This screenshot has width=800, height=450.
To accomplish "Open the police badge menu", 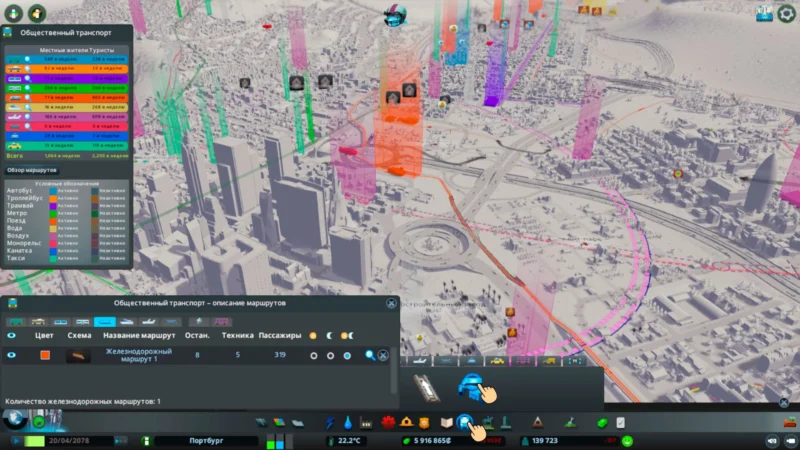I will pos(424,422).
